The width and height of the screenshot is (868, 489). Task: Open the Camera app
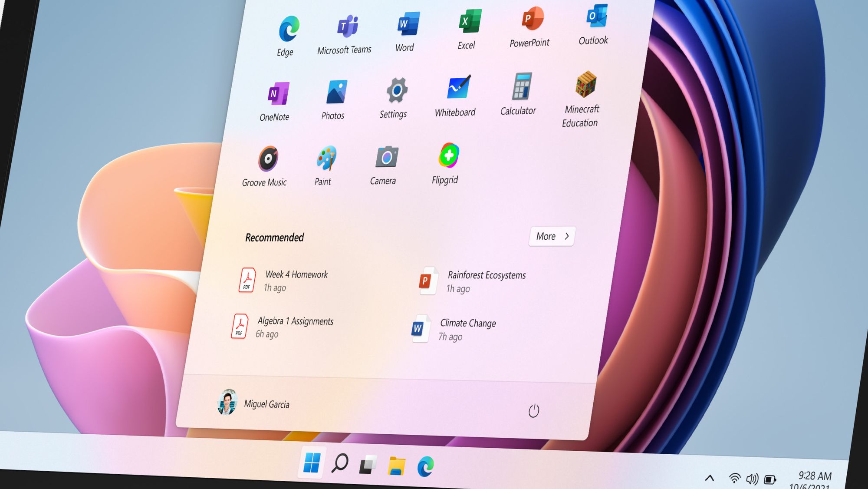(x=386, y=157)
